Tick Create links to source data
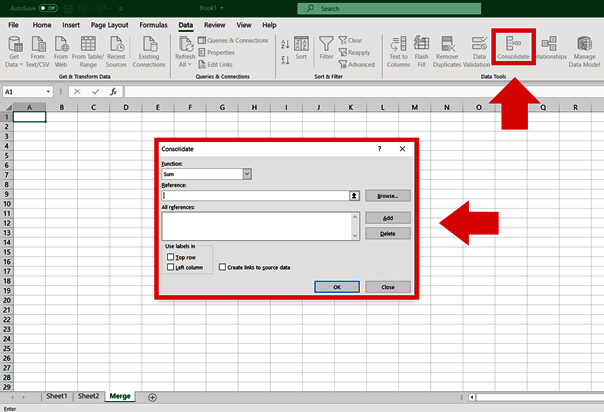 (x=223, y=268)
